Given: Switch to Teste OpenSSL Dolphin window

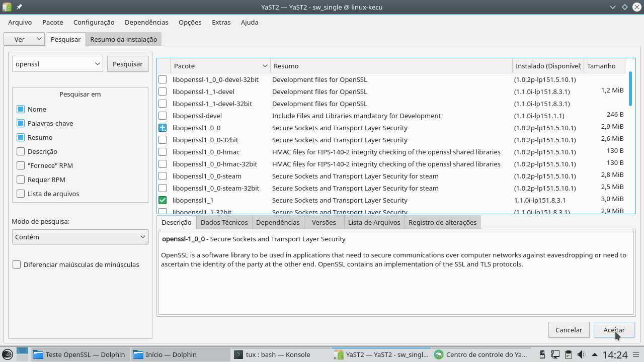Looking at the screenshot, I should [80, 354].
